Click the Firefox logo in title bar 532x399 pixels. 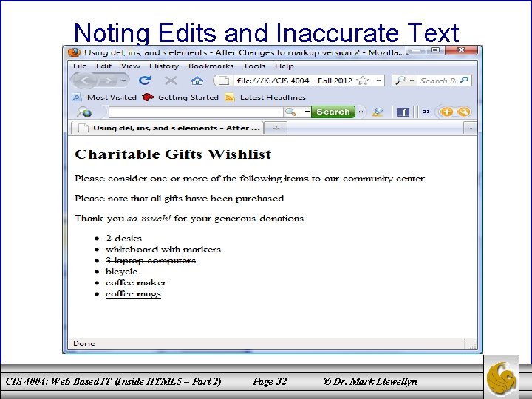74,52
